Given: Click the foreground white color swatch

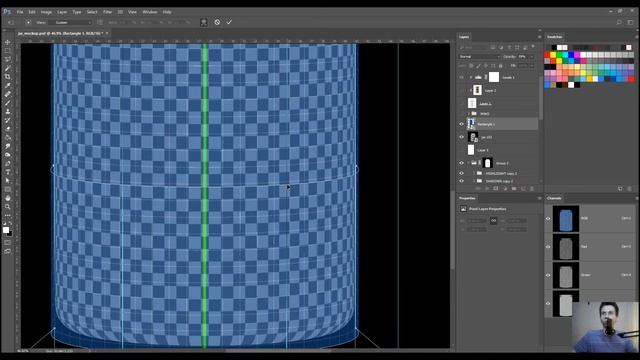Looking at the screenshot, I should (6, 230).
